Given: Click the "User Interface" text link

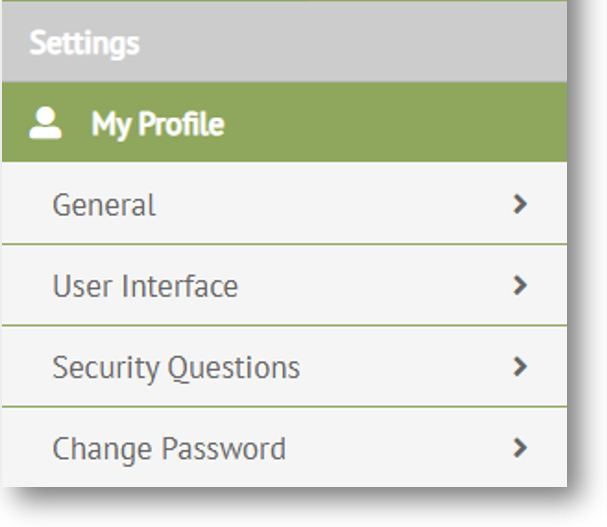Looking at the screenshot, I should [x=145, y=286].
